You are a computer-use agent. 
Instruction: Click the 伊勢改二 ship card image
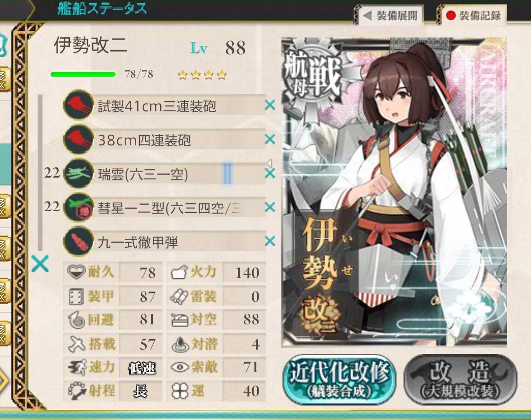[x=394, y=192]
